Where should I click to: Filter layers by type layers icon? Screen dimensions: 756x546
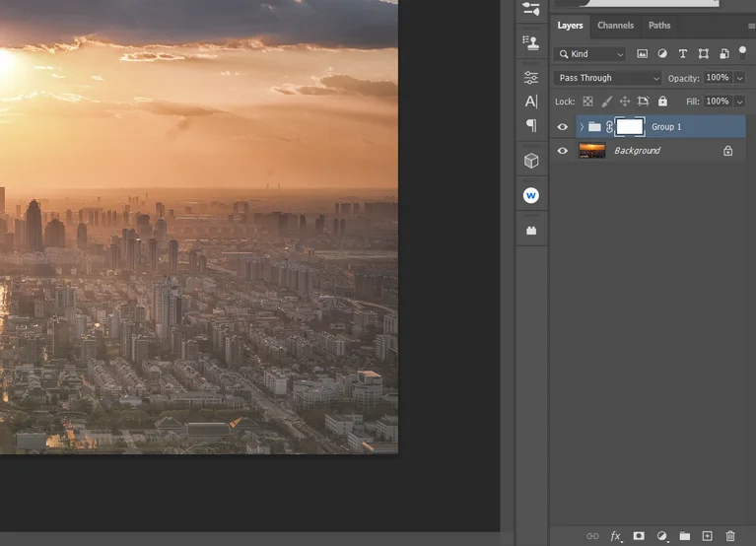(x=683, y=54)
